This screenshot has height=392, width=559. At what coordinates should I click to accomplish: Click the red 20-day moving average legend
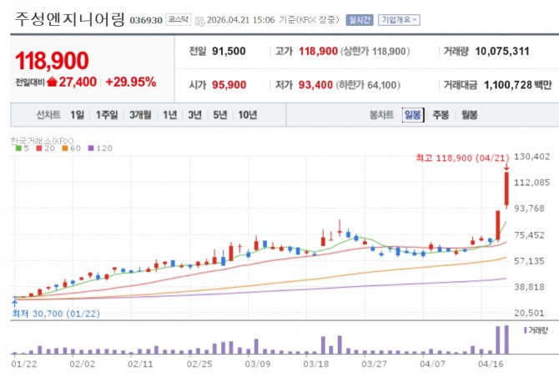coord(46,148)
